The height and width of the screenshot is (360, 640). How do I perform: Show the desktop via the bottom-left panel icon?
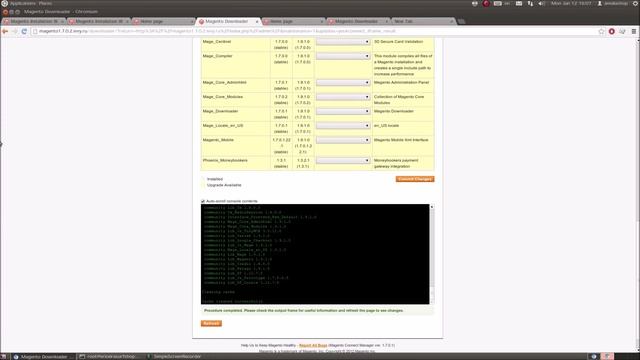(3, 356)
